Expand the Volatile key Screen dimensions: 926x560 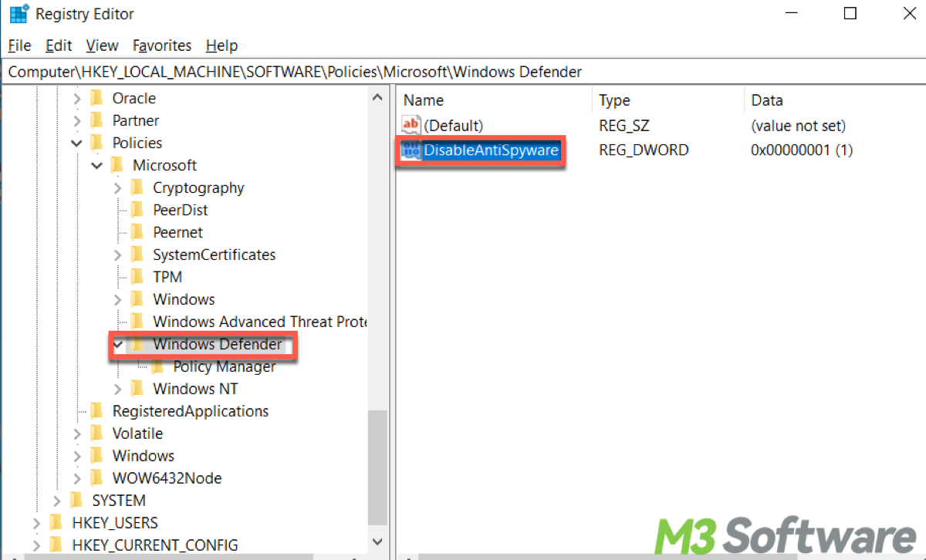(x=76, y=434)
